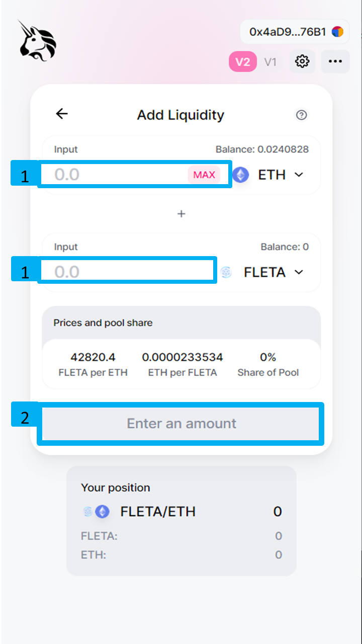Click the help question mark icon
The width and height of the screenshot is (362, 644).
(x=301, y=115)
